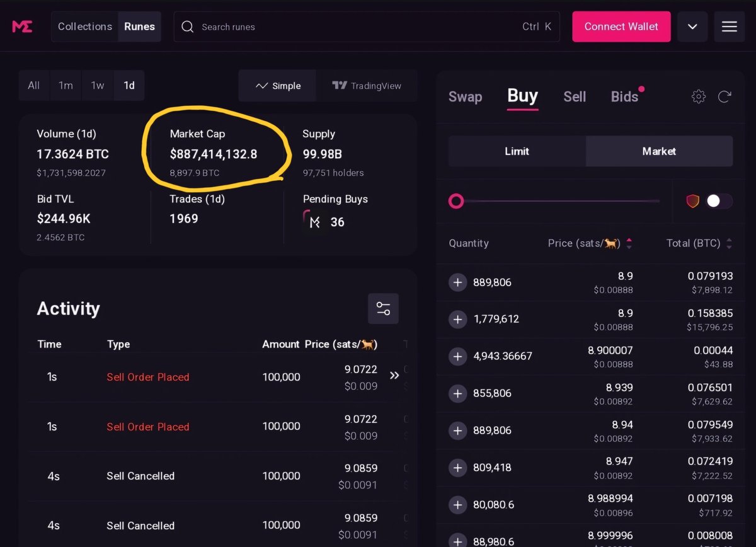Image resolution: width=756 pixels, height=547 pixels.
Task: Add the 88,980.6 quantity order
Action: point(457,541)
